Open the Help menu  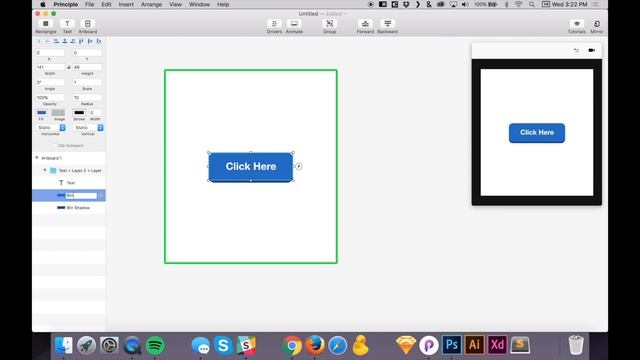(x=223, y=4)
